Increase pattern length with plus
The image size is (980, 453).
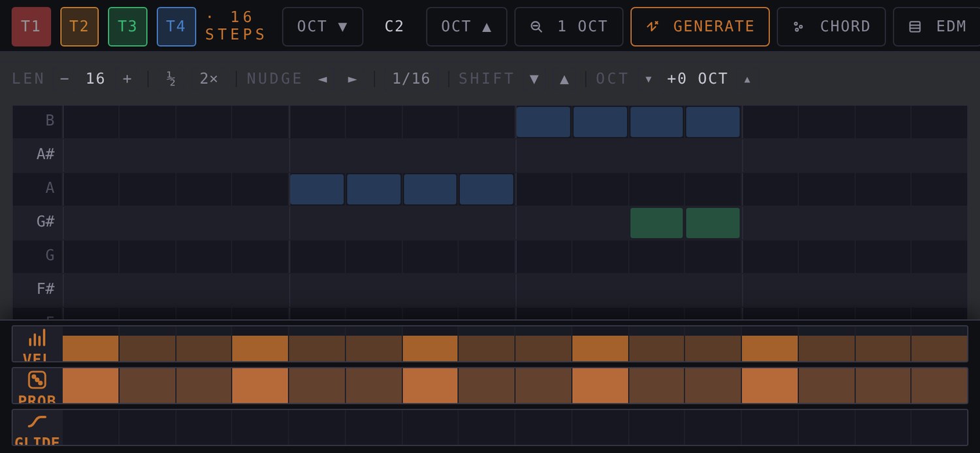pos(127,79)
